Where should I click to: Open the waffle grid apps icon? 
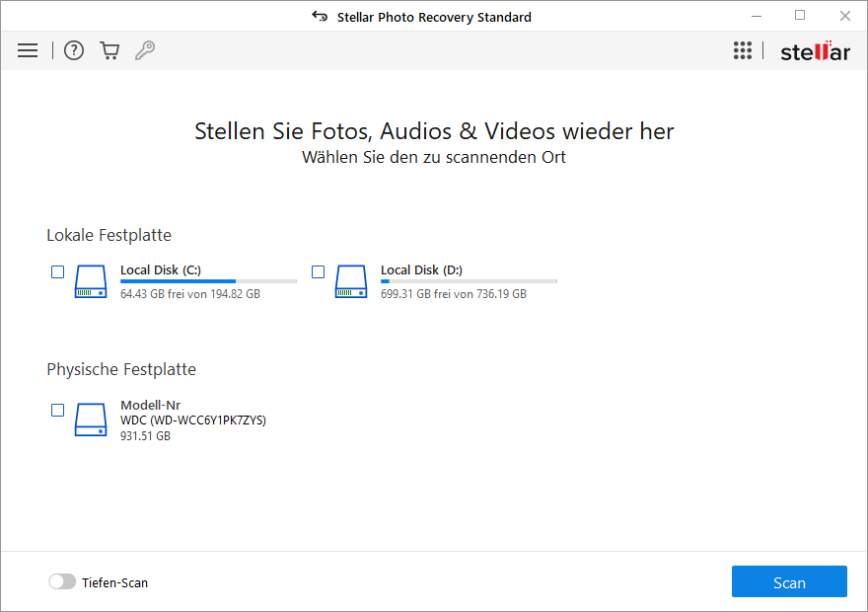[743, 50]
